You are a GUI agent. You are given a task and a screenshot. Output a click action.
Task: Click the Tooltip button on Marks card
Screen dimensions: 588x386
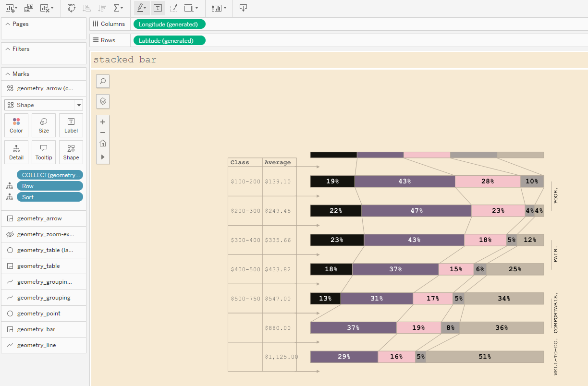point(44,152)
